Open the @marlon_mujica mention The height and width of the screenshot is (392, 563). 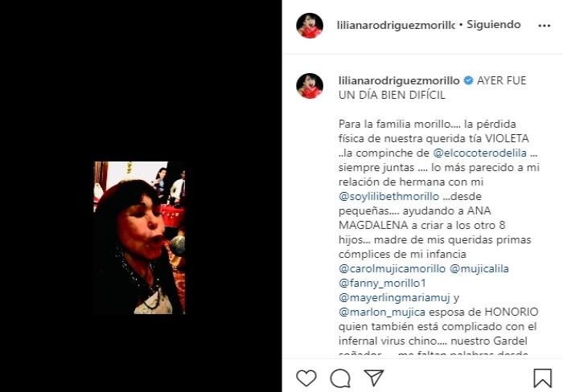point(382,312)
